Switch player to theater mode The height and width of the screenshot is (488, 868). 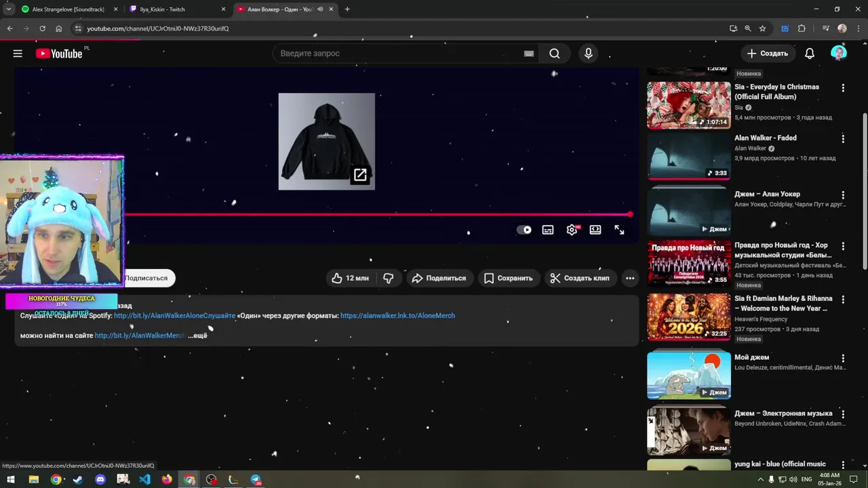coord(595,230)
